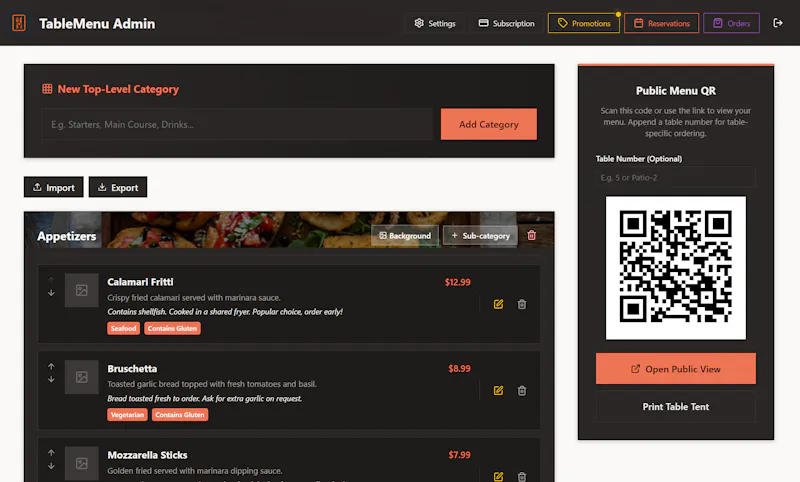
Task: Click the Bruschetta item name
Action: (x=132, y=368)
